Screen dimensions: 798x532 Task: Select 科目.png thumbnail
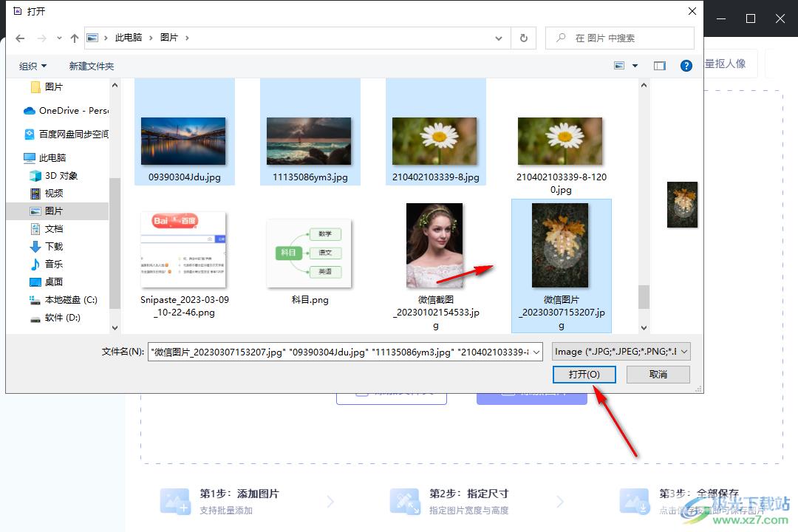coord(310,253)
